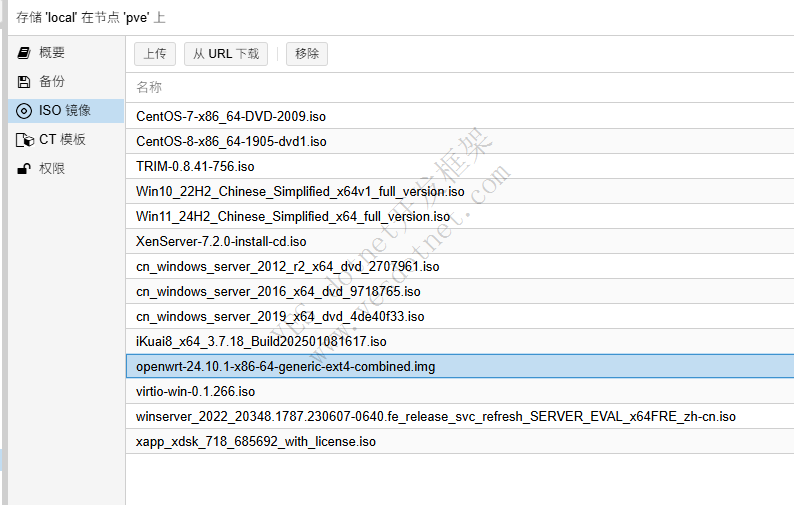Click the 上传 upload button
This screenshot has height=505, width=794.
pos(155,54)
